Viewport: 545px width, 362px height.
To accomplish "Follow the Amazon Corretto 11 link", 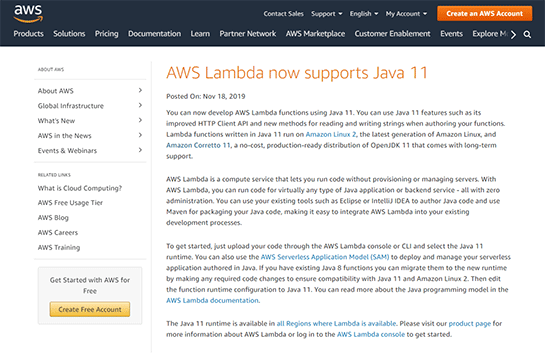I will pos(198,145).
